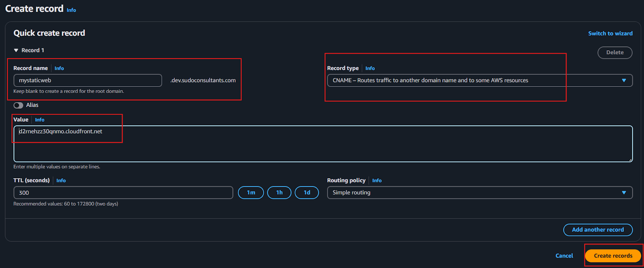Click the Delete button
The width and height of the screenshot is (644, 268).
tap(615, 52)
